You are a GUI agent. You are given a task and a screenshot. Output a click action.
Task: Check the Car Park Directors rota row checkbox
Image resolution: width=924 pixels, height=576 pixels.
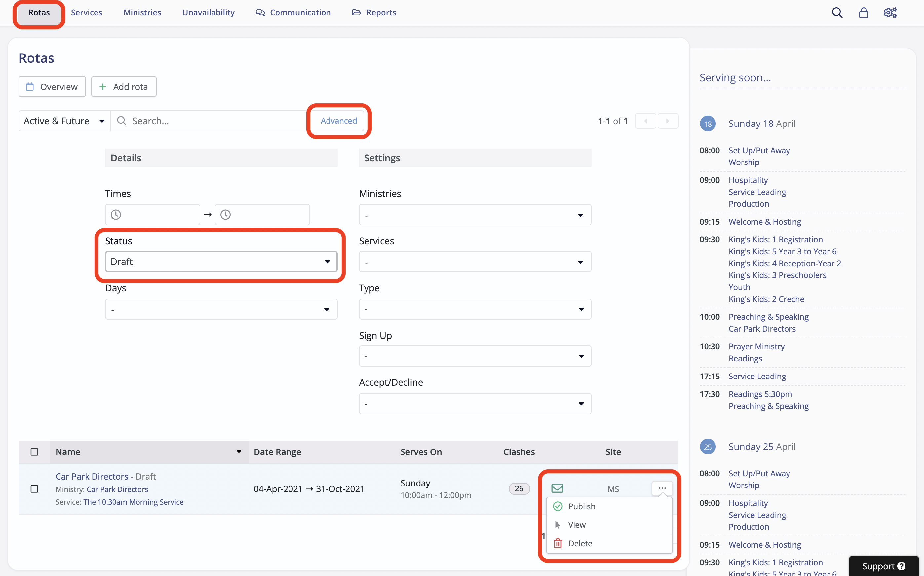(x=34, y=489)
